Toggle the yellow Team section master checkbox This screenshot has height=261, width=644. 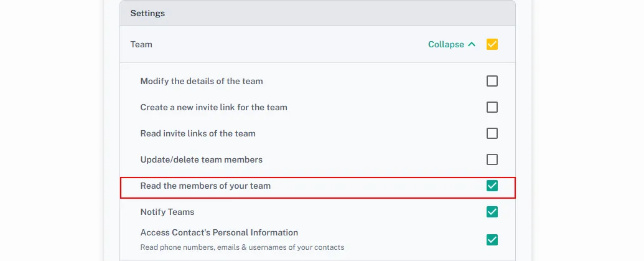492,44
